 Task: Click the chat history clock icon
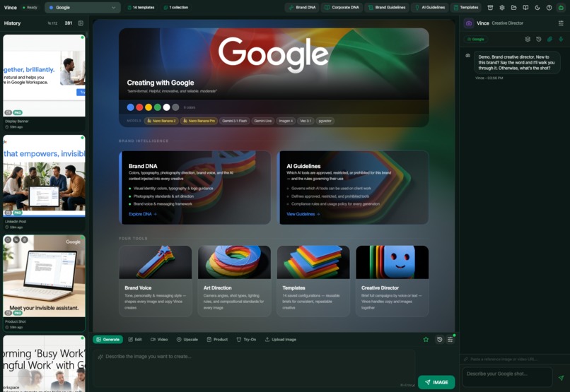point(538,40)
